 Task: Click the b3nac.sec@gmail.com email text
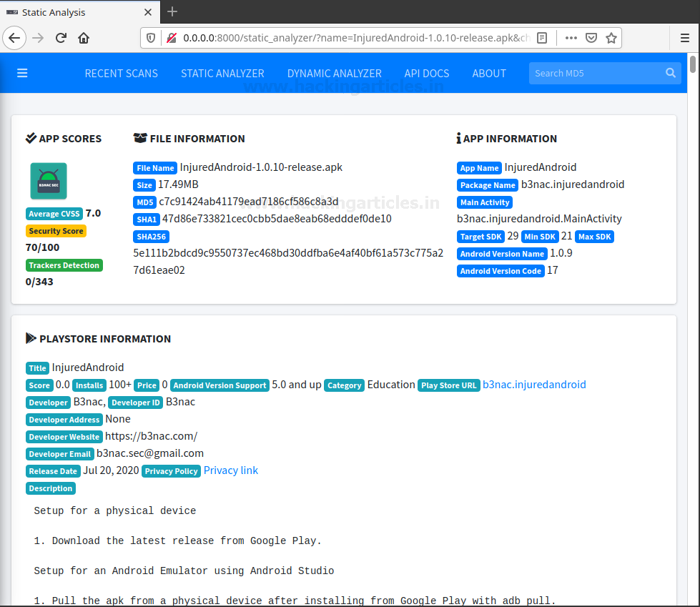150,453
